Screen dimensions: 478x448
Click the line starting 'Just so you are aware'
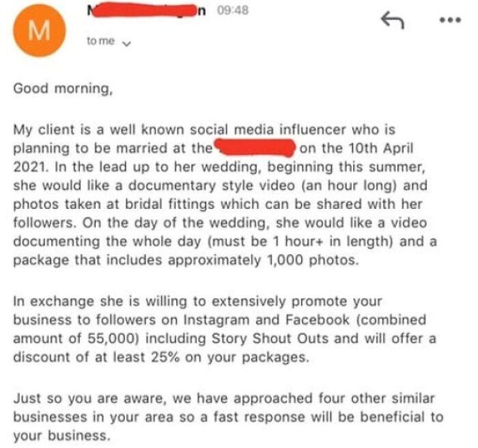pyautogui.click(x=224, y=399)
